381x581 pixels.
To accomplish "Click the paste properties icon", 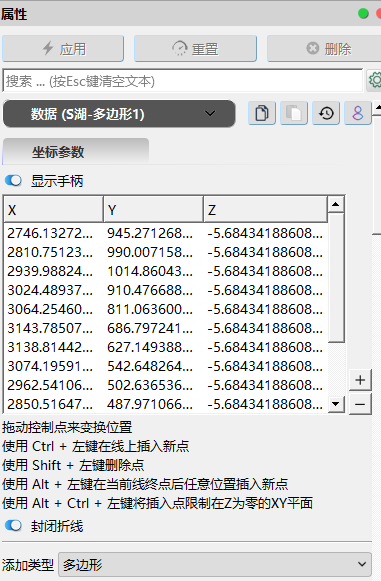I will [x=294, y=113].
